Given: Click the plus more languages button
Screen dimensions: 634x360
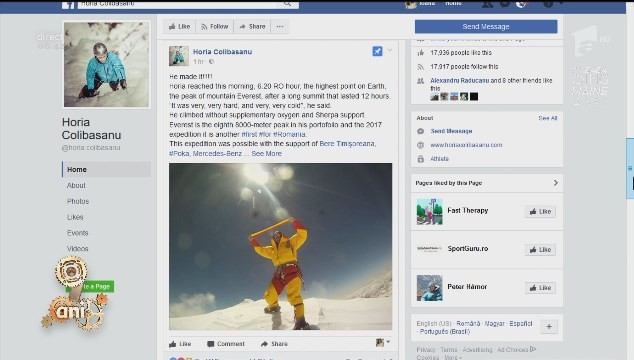Looking at the screenshot, I should (x=549, y=327).
